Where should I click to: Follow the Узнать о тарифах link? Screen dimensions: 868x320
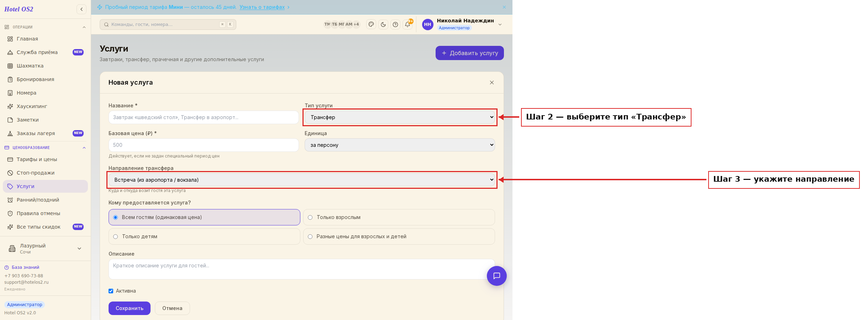262,7
